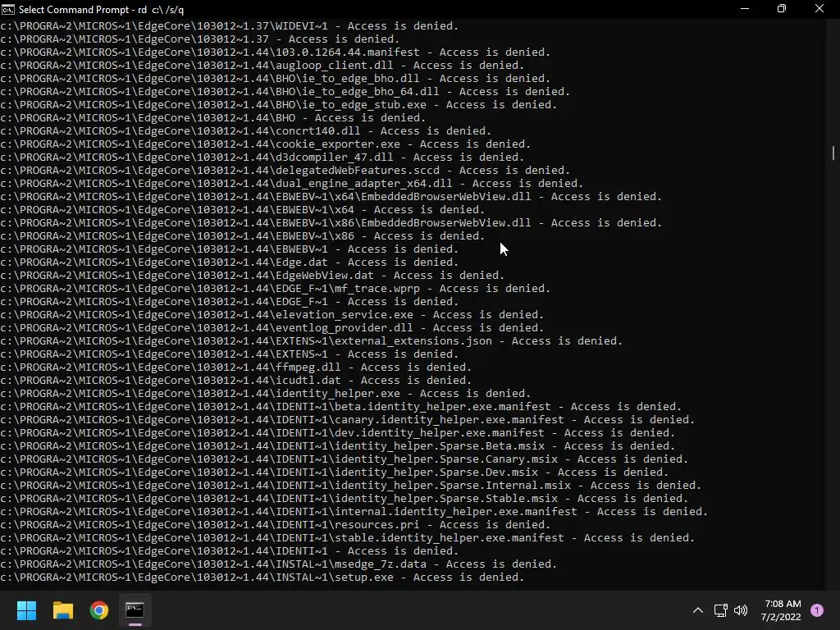Viewport: 840px width, 630px height.
Task: Click the INSTAL~1\setup.exe line
Action: (x=262, y=577)
